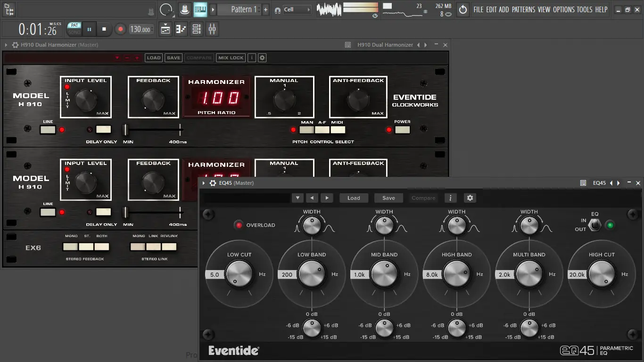Click the LOAD button in H910
The image size is (644, 362).
coord(154,58)
